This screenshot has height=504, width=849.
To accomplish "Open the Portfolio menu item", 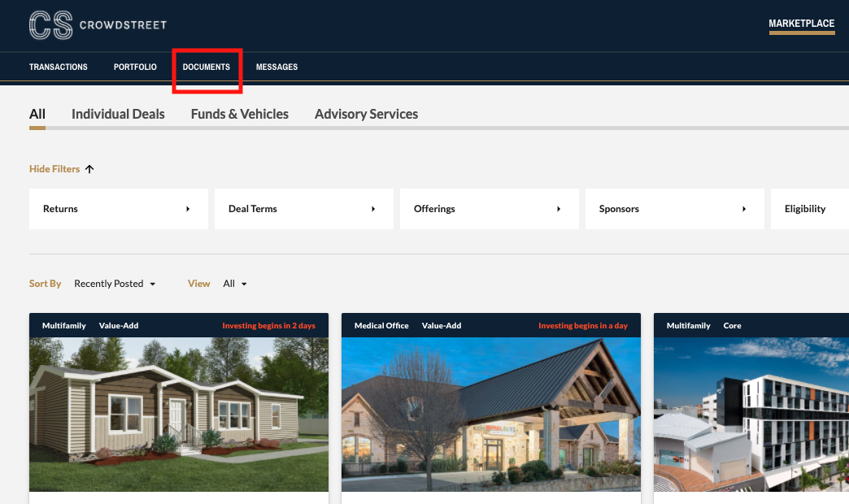I will [135, 67].
